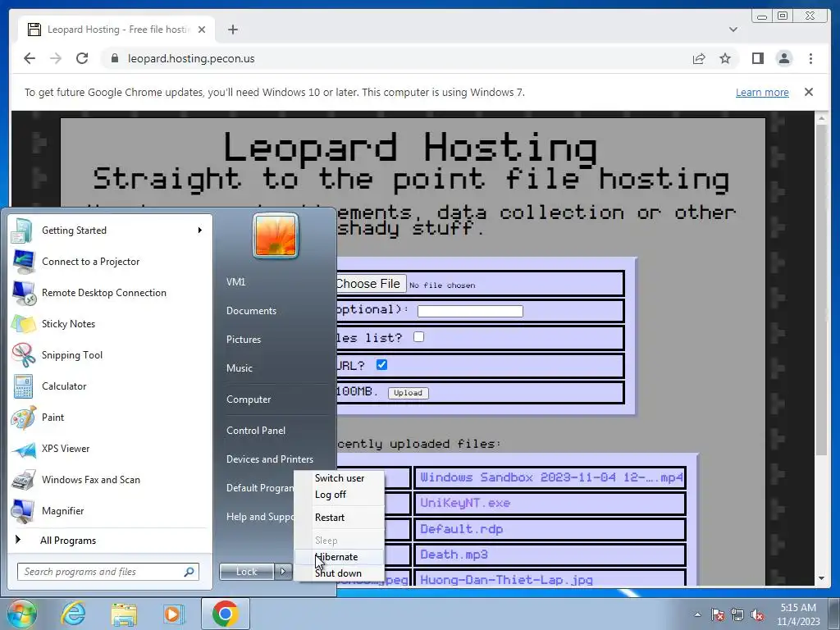Open the Snipping Tool
The height and width of the screenshot is (630, 840).
(x=110, y=354)
